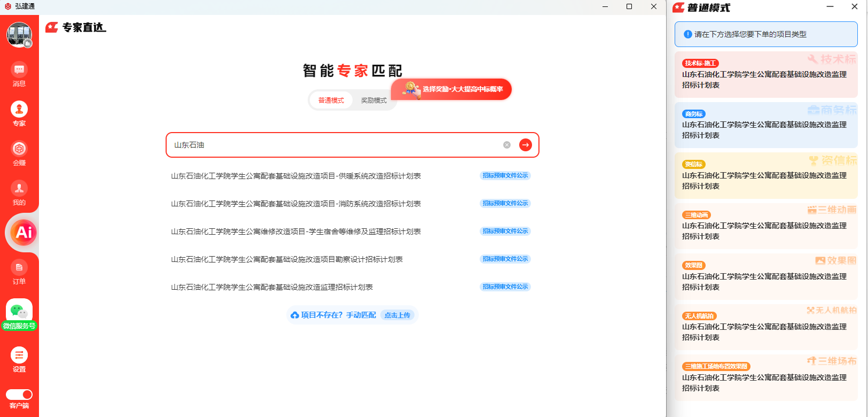Select the 消防系统改造招标计划表 result

click(x=296, y=204)
